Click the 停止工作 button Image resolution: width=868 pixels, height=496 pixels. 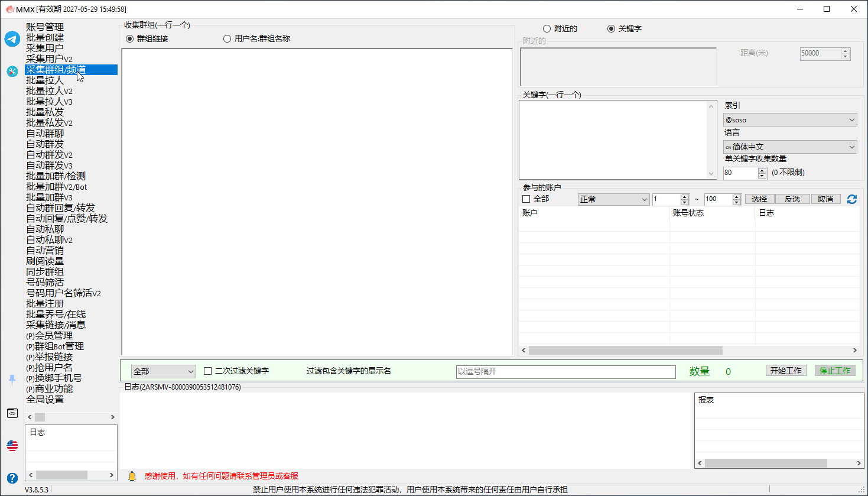pyautogui.click(x=835, y=371)
